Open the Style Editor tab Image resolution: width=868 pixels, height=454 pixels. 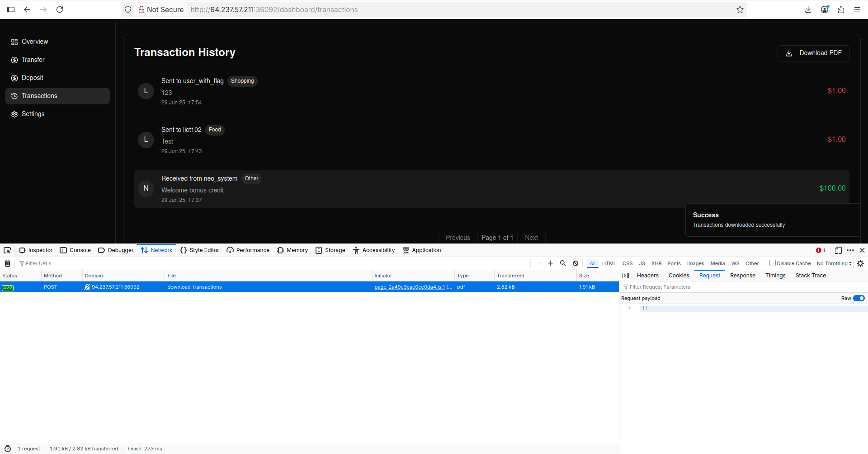tap(199, 250)
